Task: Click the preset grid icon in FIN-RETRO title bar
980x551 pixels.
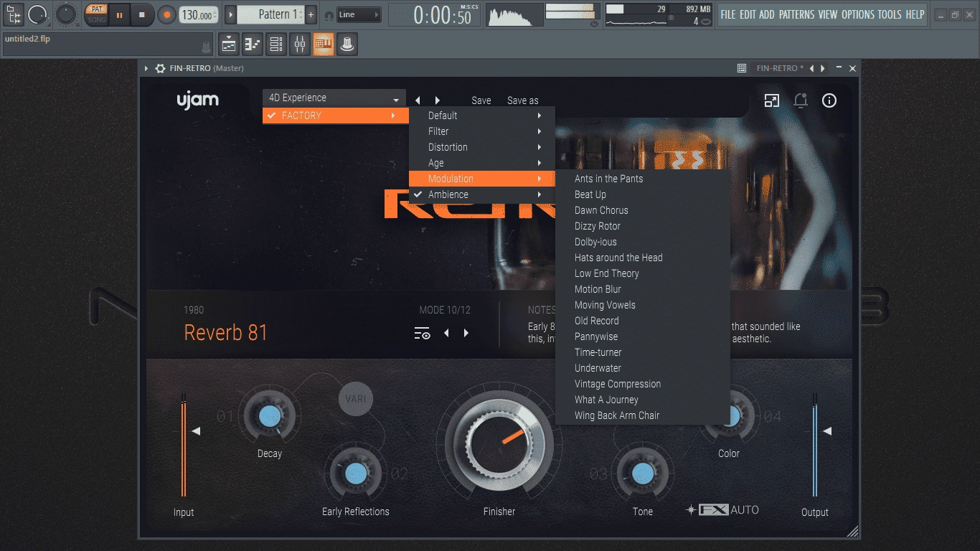Action: pos(742,68)
